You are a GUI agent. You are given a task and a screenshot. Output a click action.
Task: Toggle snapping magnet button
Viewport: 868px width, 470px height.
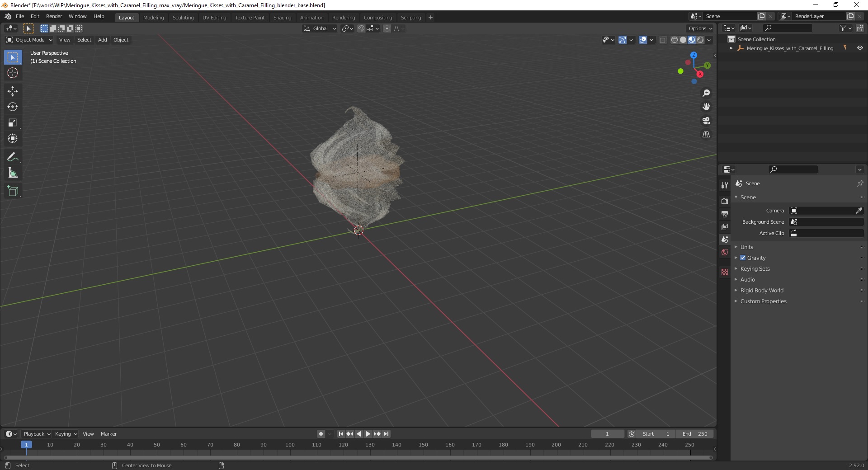click(361, 28)
